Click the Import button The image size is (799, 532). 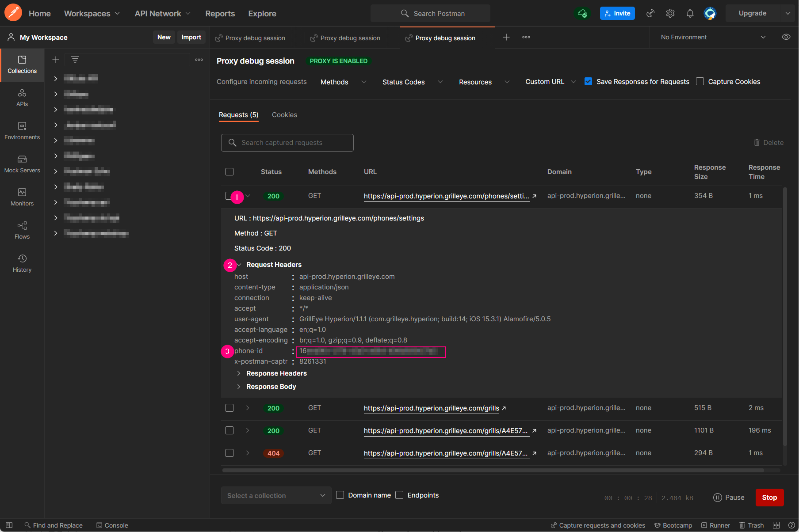point(191,37)
